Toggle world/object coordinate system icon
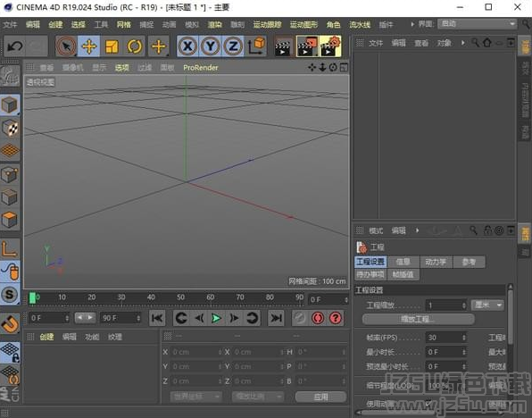 pyautogui.click(x=256, y=46)
